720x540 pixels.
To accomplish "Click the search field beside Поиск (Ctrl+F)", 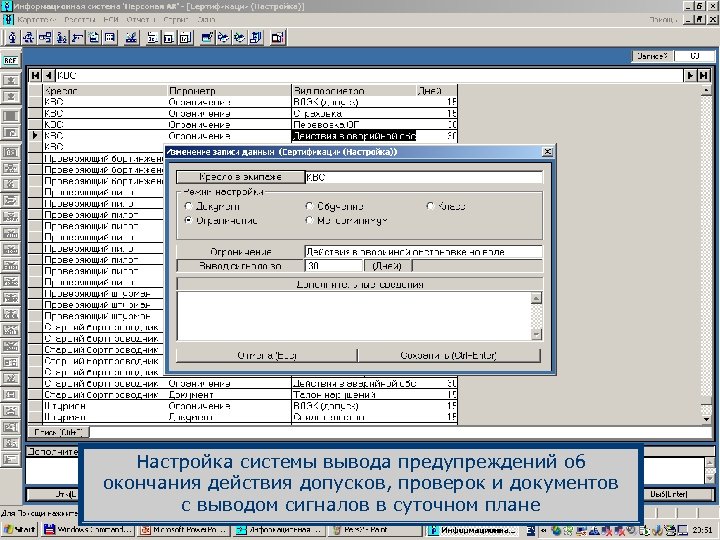I will coord(400,432).
